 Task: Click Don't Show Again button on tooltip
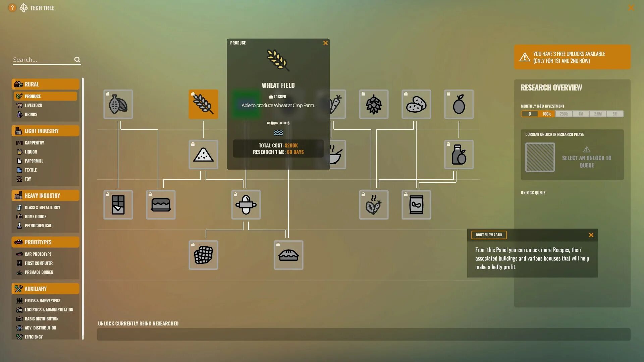[488, 235]
